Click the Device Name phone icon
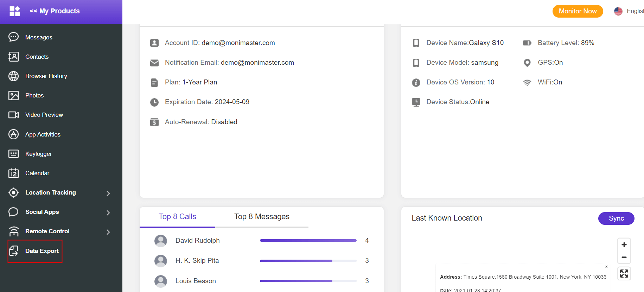Screen dimensions: 644x292 point(416,43)
